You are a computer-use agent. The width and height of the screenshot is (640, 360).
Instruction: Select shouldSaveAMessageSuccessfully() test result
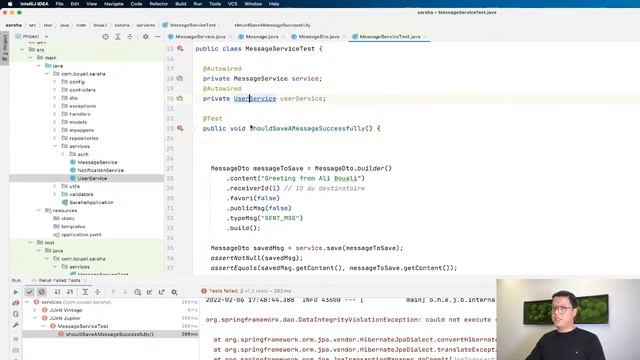pyautogui.click(x=111, y=334)
